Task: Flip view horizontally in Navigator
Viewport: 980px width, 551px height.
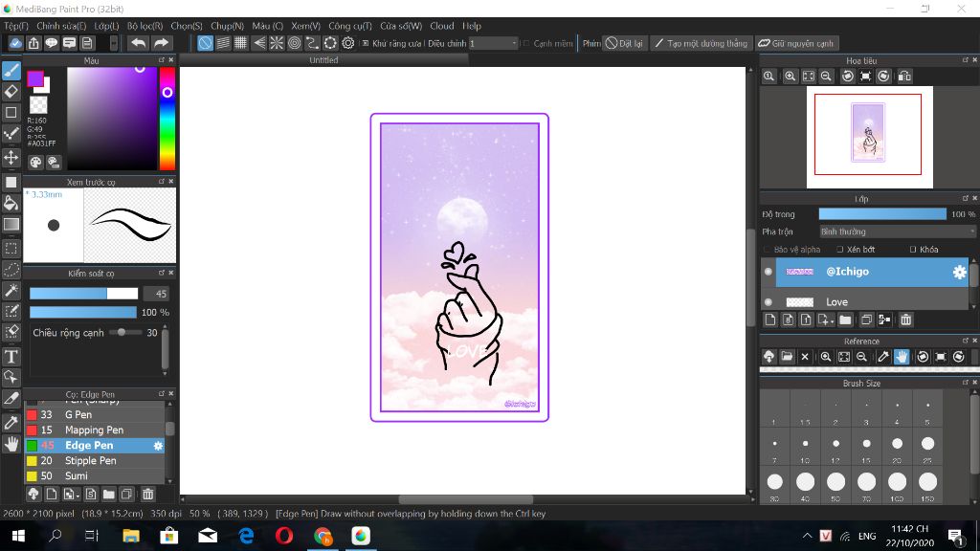Action: [904, 77]
